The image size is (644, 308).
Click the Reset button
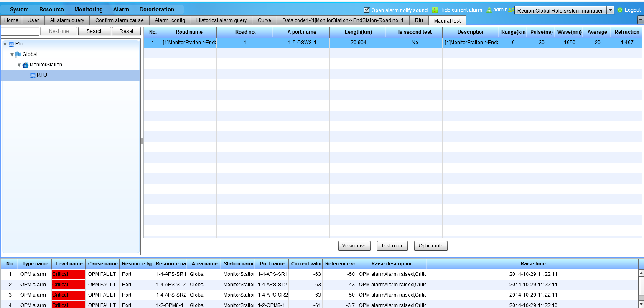(127, 31)
